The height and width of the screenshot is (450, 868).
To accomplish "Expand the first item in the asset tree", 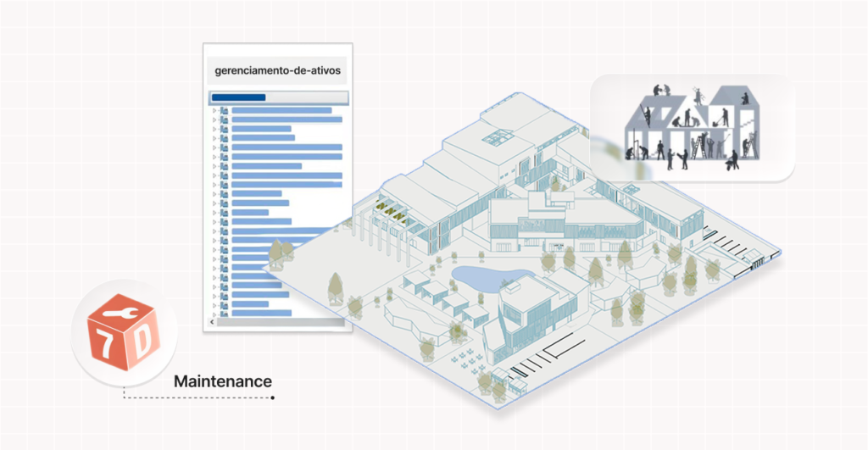I will pos(214,110).
